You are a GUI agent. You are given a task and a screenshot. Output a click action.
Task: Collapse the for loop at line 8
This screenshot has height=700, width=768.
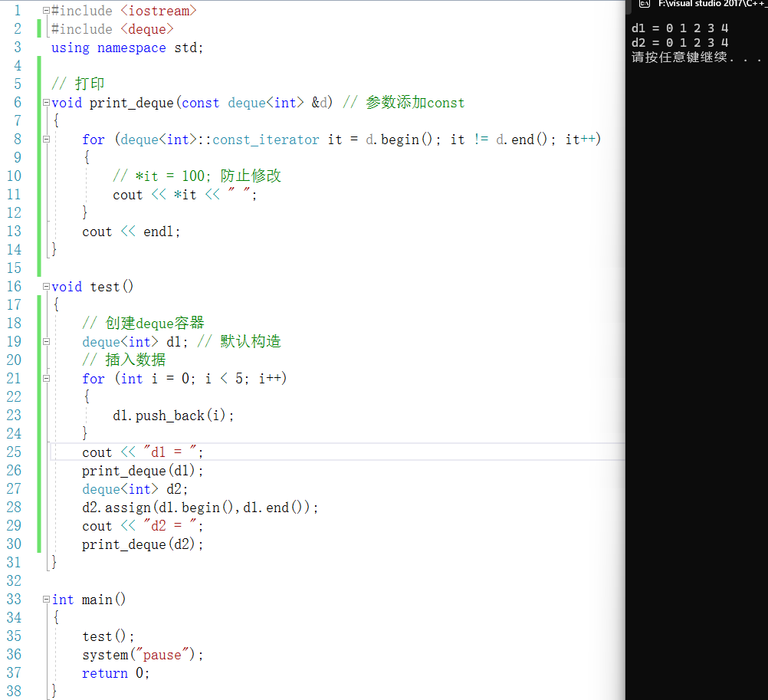pos(46,139)
